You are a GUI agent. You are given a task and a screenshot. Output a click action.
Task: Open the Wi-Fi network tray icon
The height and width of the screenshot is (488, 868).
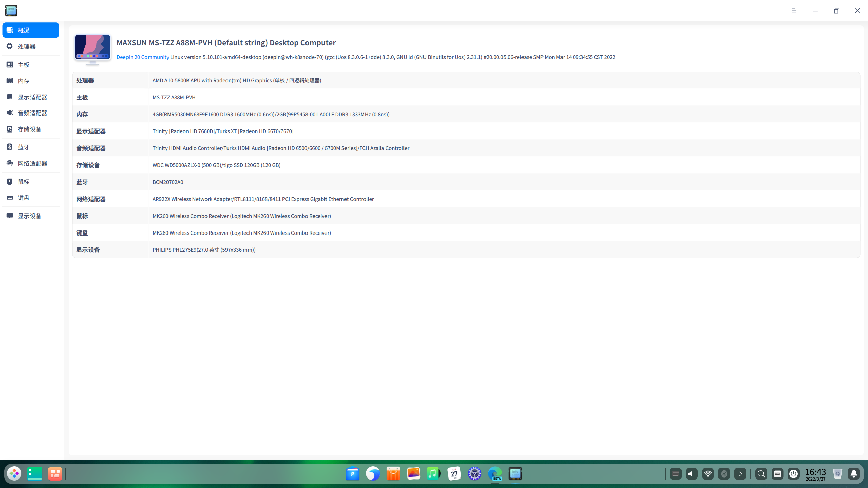(708, 474)
